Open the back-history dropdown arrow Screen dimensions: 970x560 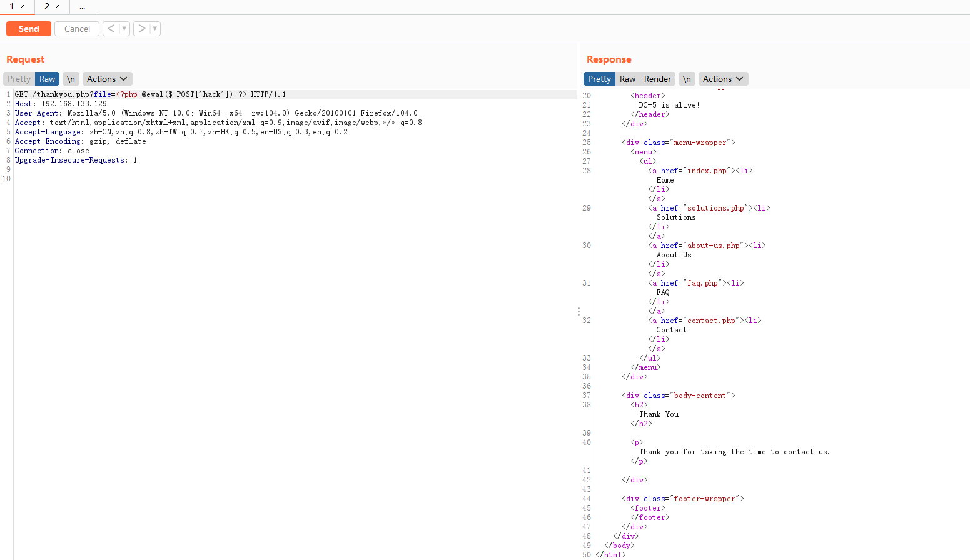[x=124, y=29]
